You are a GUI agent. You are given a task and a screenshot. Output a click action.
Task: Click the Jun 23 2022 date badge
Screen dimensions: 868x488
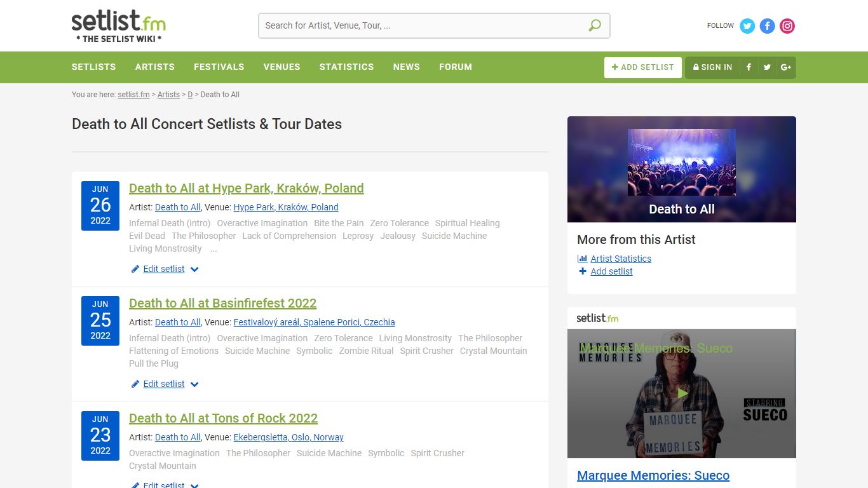[100, 435]
